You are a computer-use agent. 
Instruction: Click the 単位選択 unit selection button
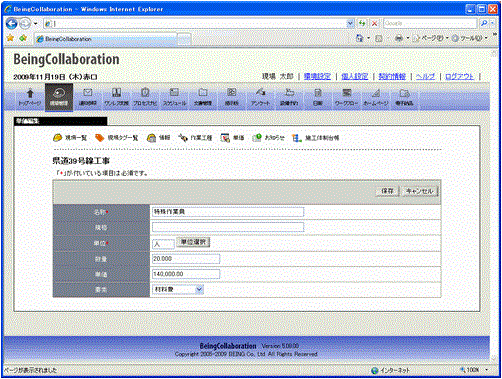(193, 242)
